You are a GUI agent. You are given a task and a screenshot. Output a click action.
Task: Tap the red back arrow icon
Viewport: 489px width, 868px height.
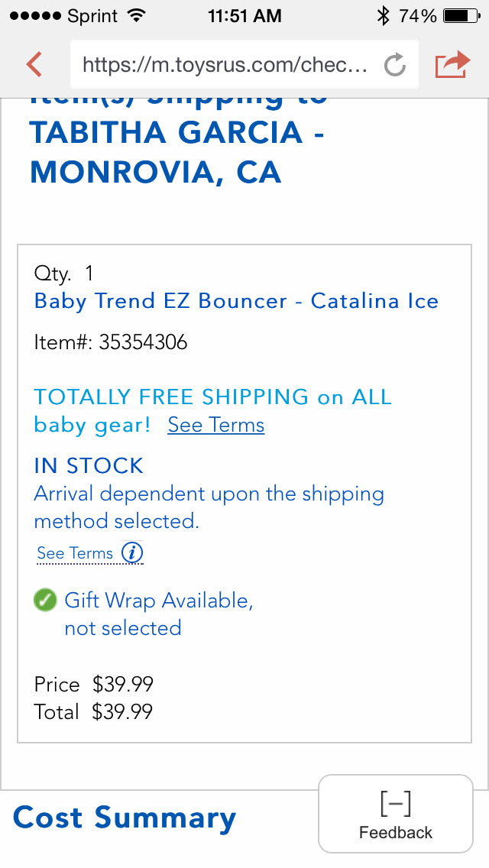[x=34, y=64]
